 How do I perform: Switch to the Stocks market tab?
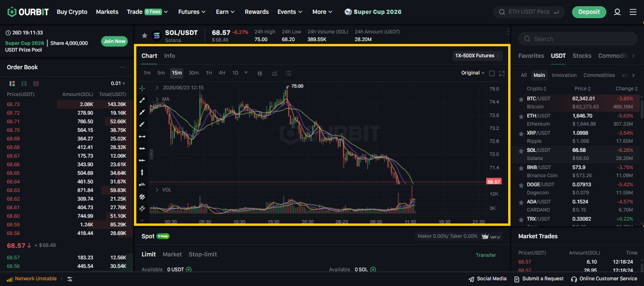(582, 56)
